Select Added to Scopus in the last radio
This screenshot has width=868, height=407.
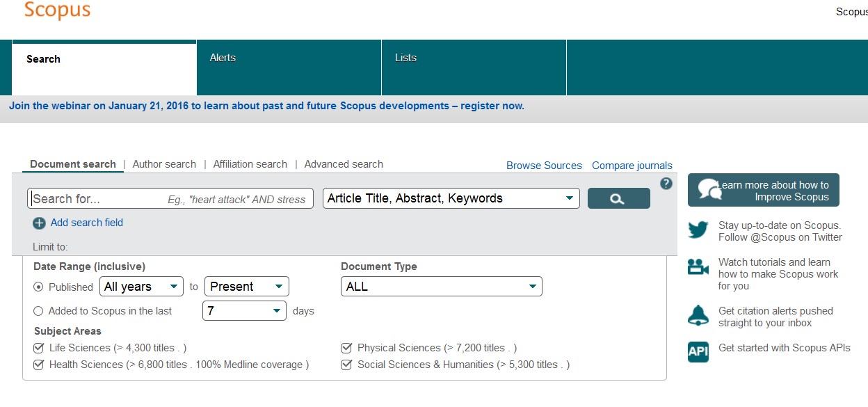pyautogui.click(x=38, y=311)
